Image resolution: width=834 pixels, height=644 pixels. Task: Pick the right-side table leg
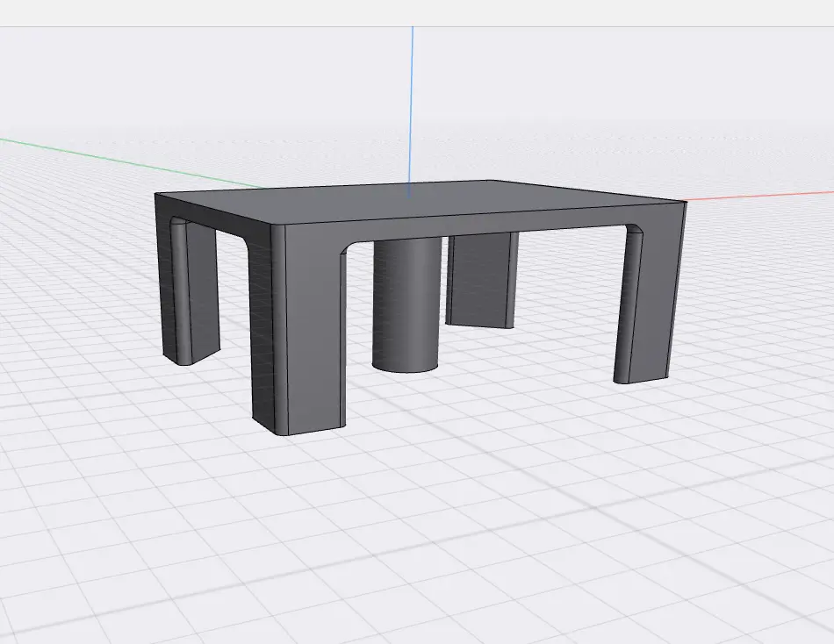click(x=648, y=307)
